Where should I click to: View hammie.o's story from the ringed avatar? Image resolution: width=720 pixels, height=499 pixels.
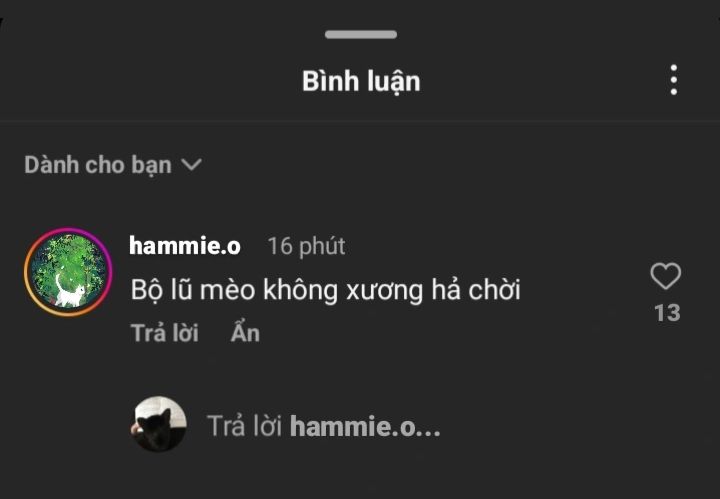click(x=68, y=272)
